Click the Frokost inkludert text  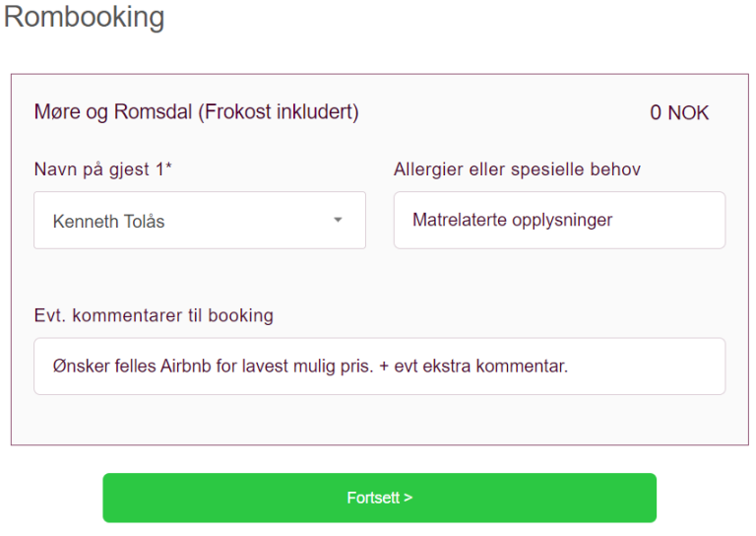coord(279,112)
